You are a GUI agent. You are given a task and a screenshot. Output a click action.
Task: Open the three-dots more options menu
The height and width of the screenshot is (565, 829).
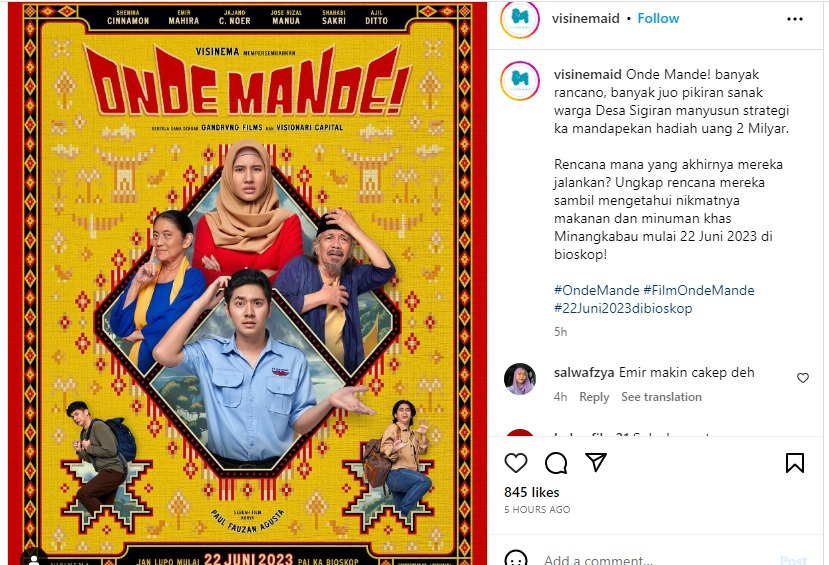click(795, 19)
